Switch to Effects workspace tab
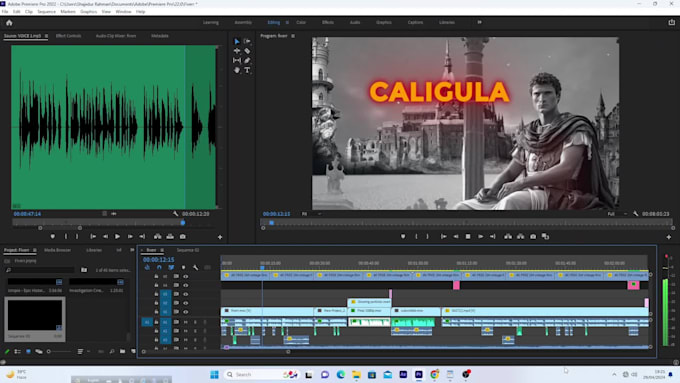The height and width of the screenshot is (383, 680). [328, 23]
